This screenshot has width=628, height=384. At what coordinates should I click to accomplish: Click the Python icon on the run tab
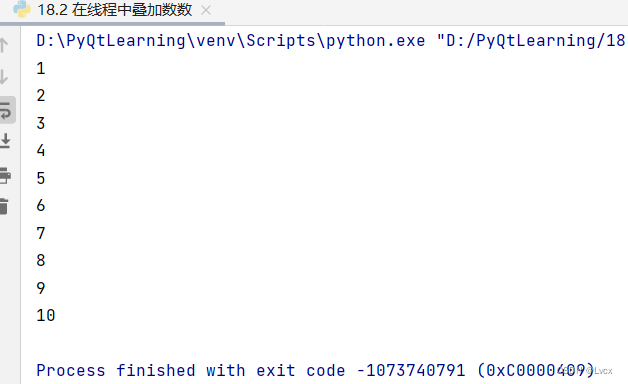coord(22,9)
